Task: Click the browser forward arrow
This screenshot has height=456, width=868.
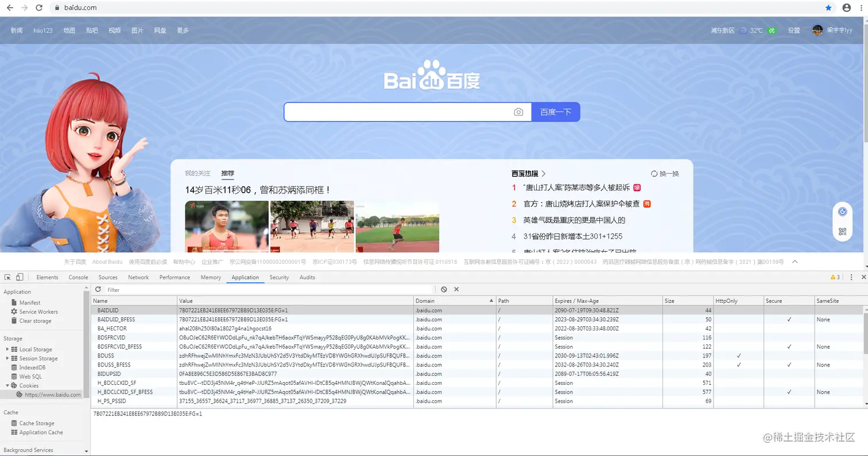Action: pos(24,7)
